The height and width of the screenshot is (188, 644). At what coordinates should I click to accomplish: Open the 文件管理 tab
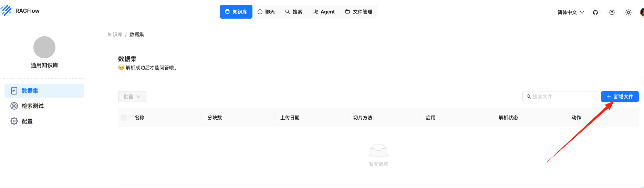pos(359,12)
